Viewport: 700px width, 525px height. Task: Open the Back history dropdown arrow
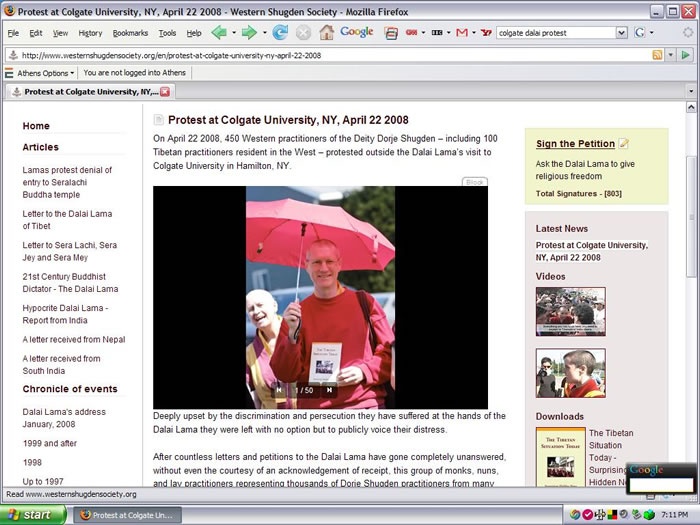pos(233,33)
